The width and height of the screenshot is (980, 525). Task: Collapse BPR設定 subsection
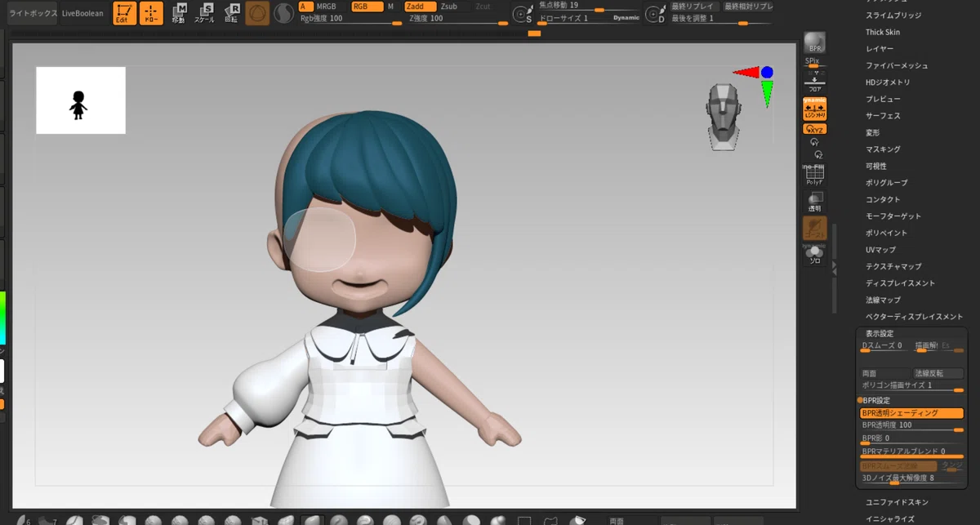click(876, 400)
